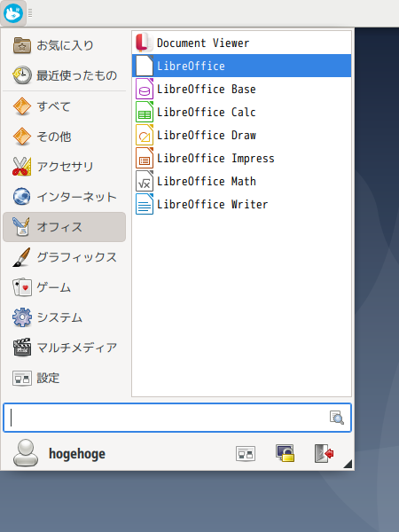Select the アクセサリ category
Screen dimensions: 399x532
[64, 167]
